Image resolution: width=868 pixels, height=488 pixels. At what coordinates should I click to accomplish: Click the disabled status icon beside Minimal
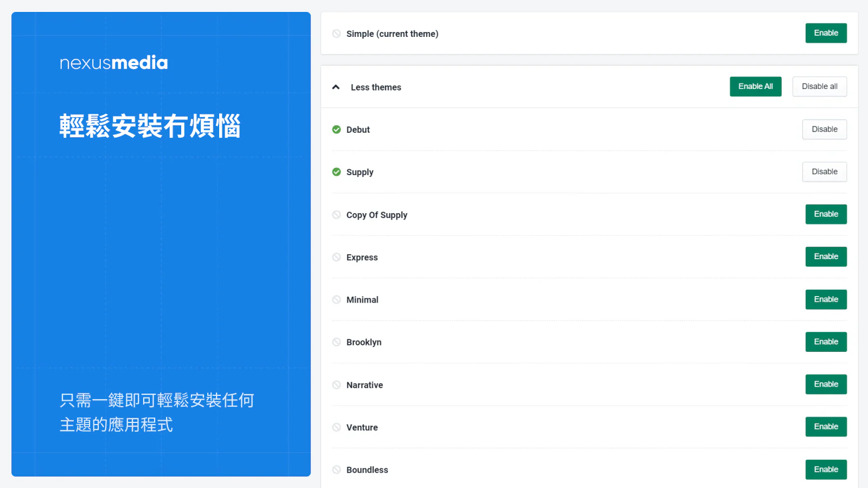tap(336, 299)
